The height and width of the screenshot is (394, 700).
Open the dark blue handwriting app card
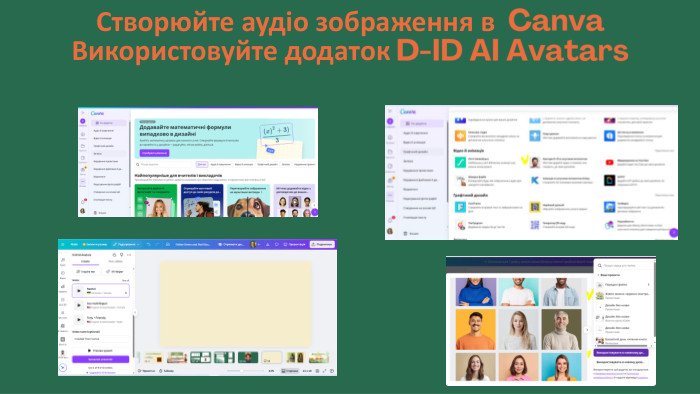click(202, 201)
